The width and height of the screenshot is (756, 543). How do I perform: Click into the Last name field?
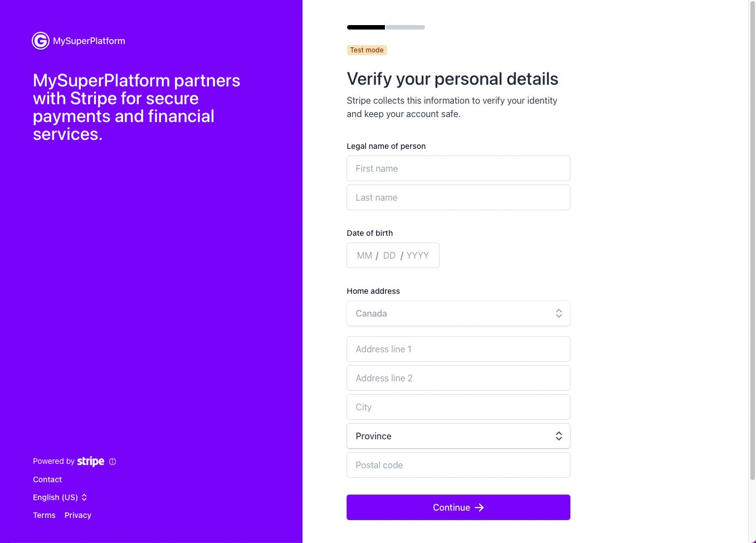click(458, 197)
